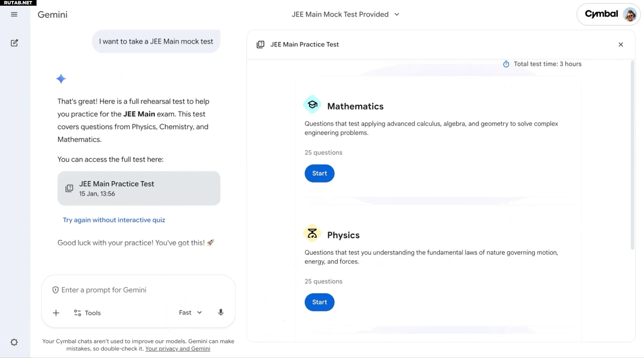Click Try again without interactive quiz
This screenshot has height=358, width=644.
click(x=114, y=220)
